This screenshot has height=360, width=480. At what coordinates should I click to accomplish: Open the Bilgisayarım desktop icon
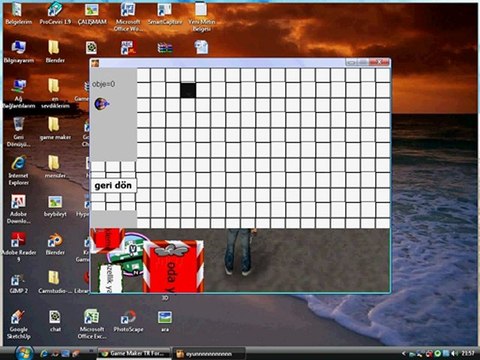point(19,52)
